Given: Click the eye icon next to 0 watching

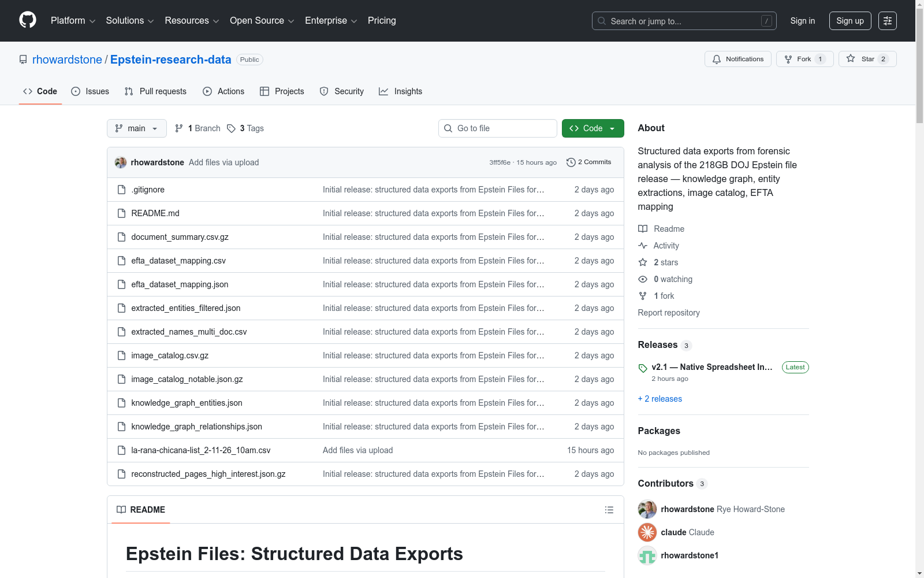Looking at the screenshot, I should 643,279.
